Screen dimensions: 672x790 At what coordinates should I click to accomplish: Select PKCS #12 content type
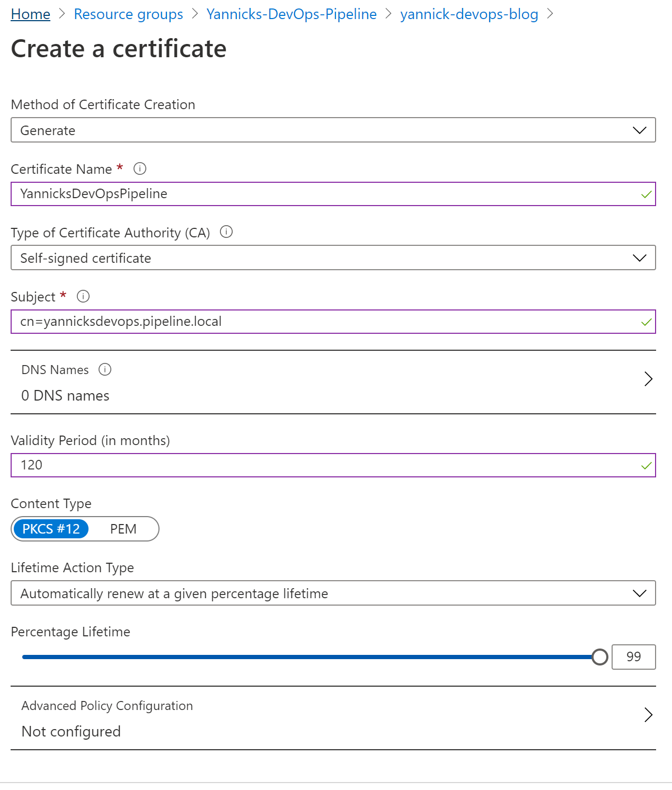51,529
